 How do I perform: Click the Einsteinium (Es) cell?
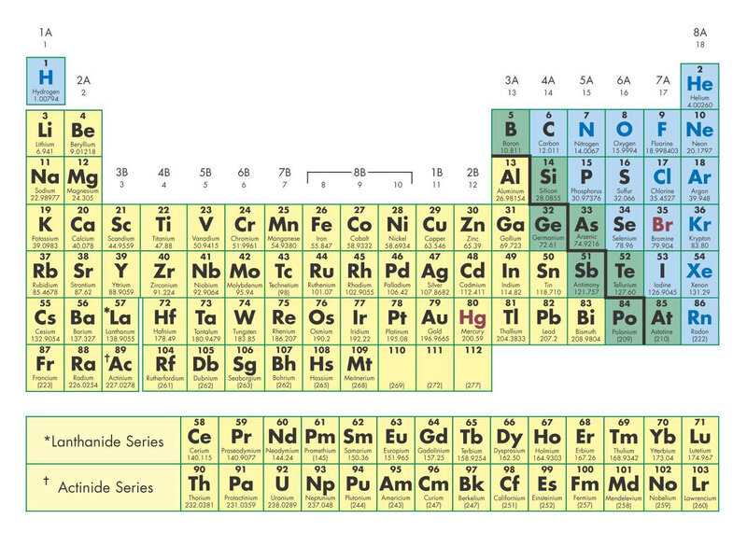[547, 487]
